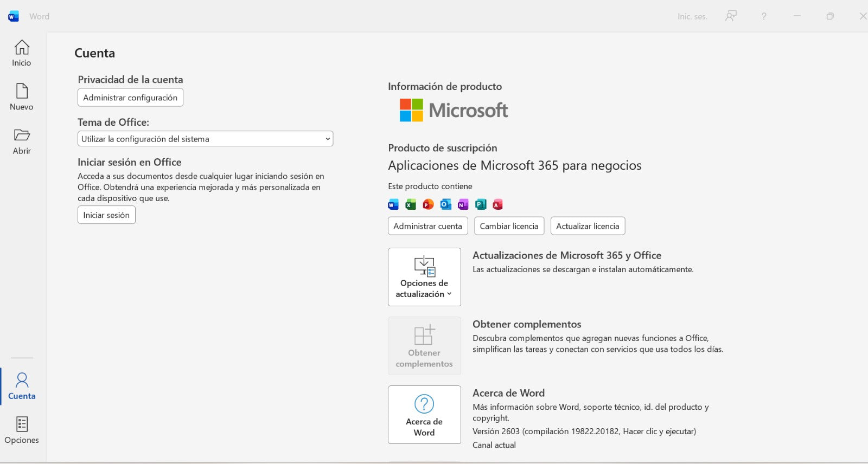
Task: Open Opciones settings from sidebar
Action: [22, 430]
